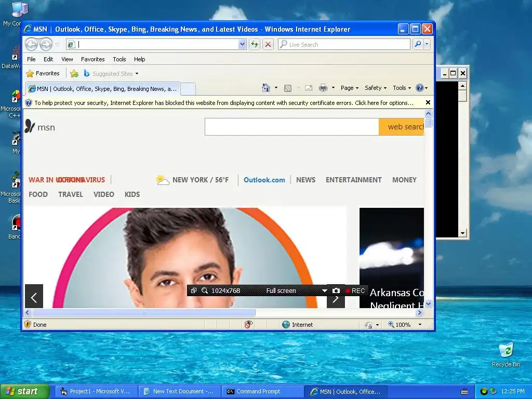Image resolution: width=532 pixels, height=399 pixels.
Task: Expand the address bar history dropdown
Action: (242, 44)
